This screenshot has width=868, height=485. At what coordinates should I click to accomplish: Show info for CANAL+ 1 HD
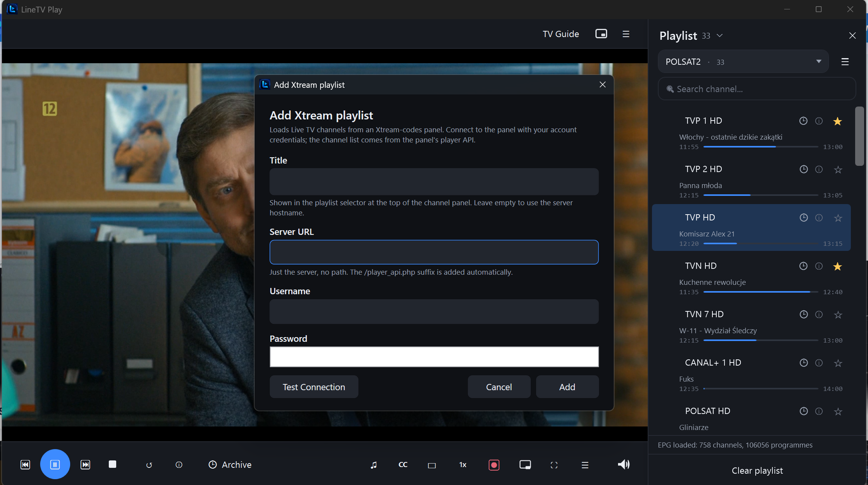pos(819,363)
